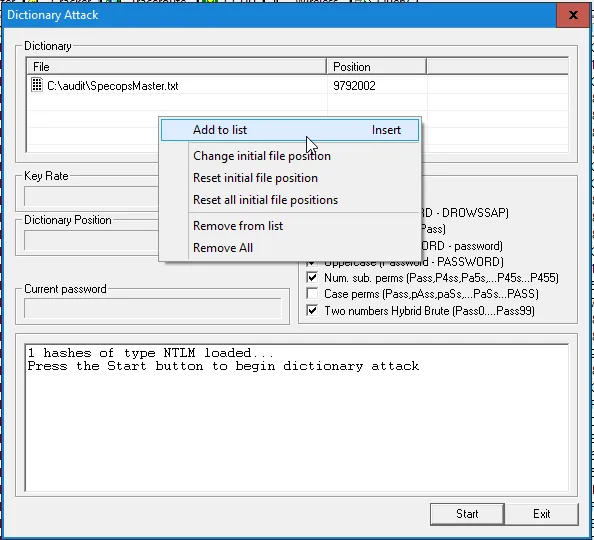Toggle Two numbers Hybrid Brute checkbox
The height and width of the screenshot is (540, 594).
tap(312, 311)
